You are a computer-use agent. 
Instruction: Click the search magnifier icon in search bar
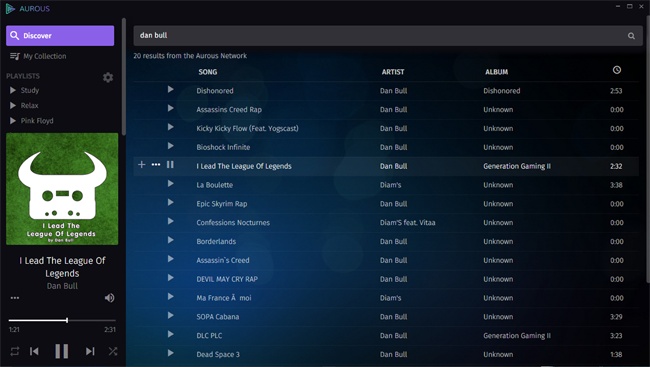click(631, 36)
